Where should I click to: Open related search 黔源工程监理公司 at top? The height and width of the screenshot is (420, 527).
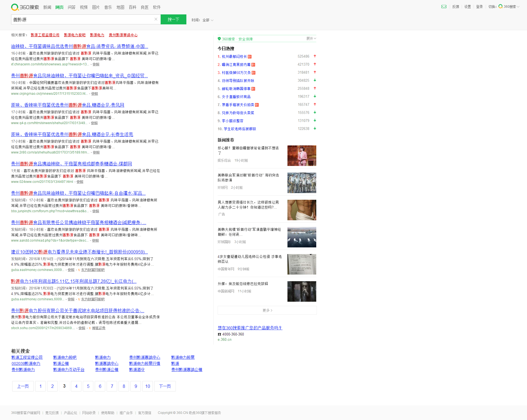coord(45,35)
